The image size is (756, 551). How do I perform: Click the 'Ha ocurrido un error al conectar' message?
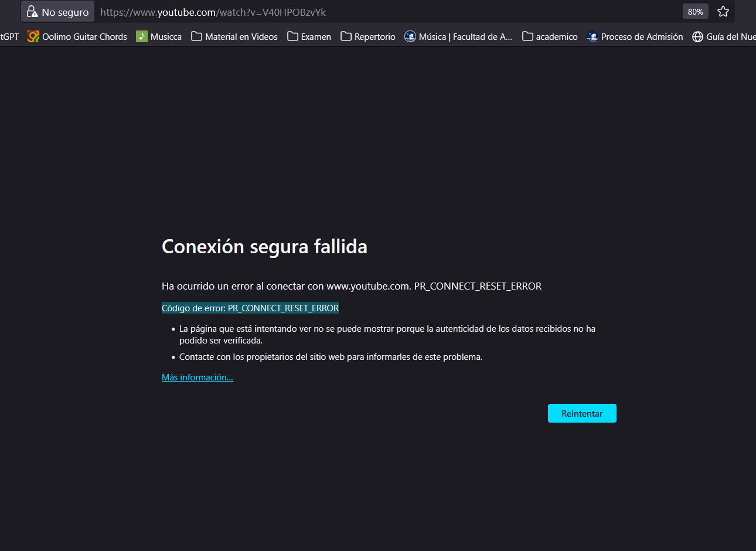click(352, 286)
